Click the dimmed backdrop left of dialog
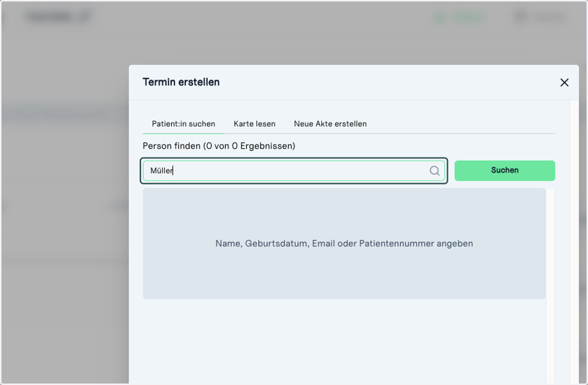The height and width of the screenshot is (385, 588). pyautogui.click(x=64, y=245)
